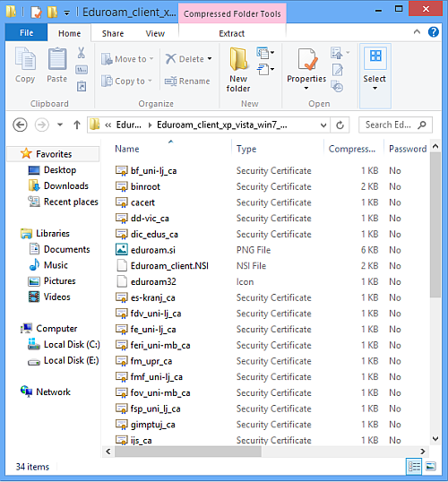
Task: Click the scroll down arrow of file list
Action: 435,438
